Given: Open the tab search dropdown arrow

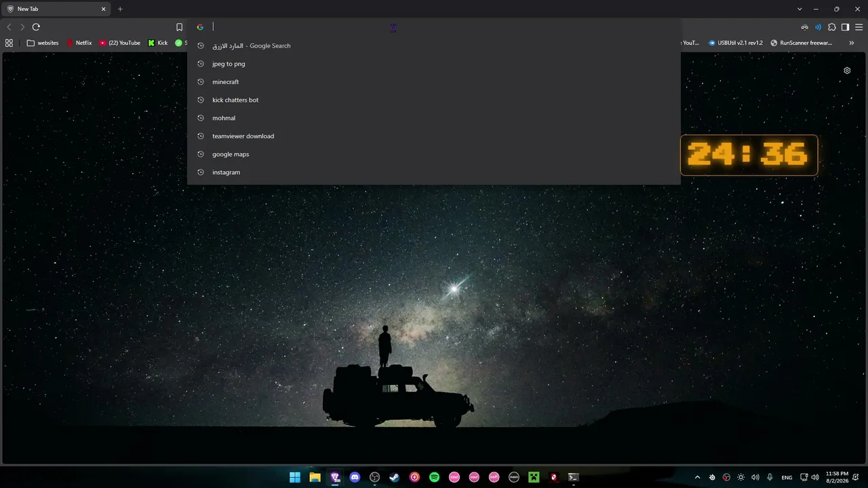Looking at the screenshot, I should pos(800,9).
